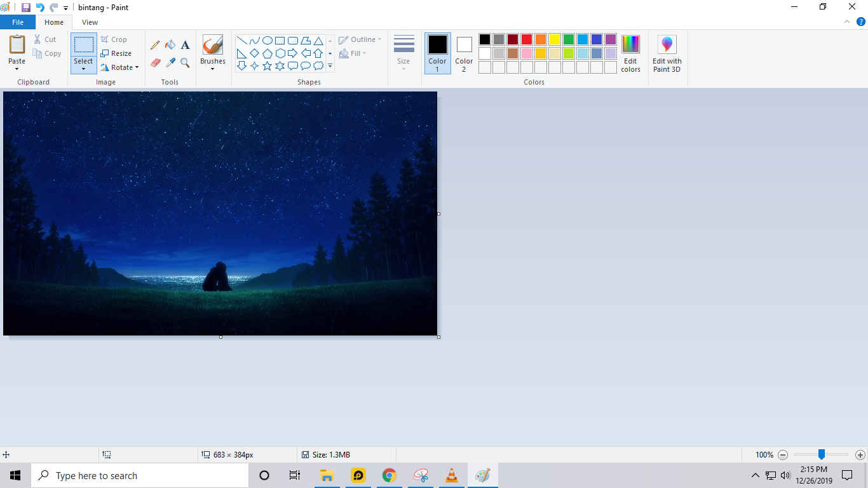
Task: Choose the Down arrow shape
Action: [x=241, y=66]
